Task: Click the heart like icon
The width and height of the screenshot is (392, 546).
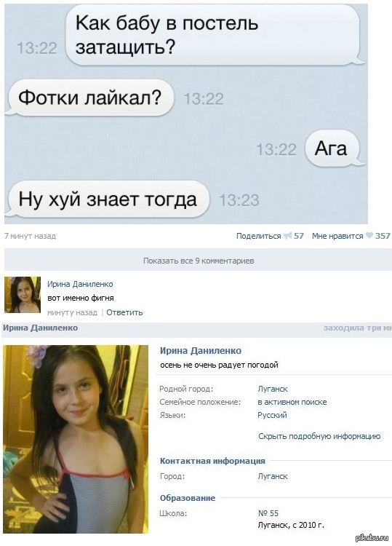Action: (369, 236)
